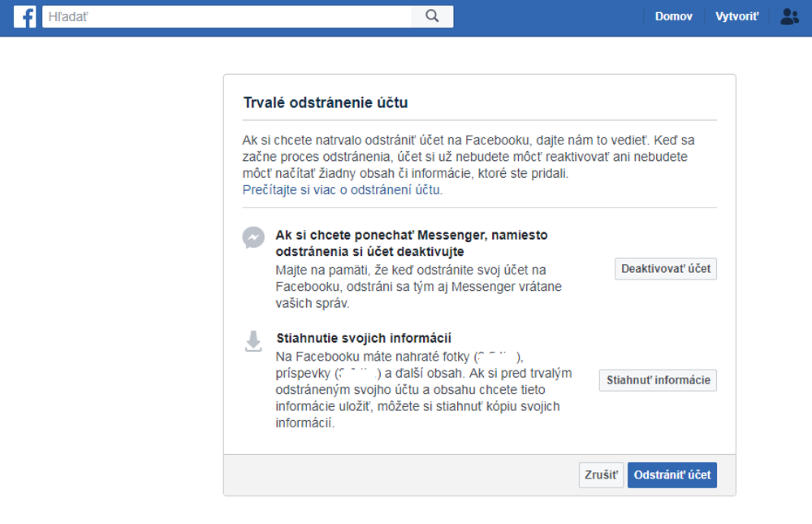Click the search magnifier icon
Viewport: 812px width, 524px height.
click(x=432, y=16)
